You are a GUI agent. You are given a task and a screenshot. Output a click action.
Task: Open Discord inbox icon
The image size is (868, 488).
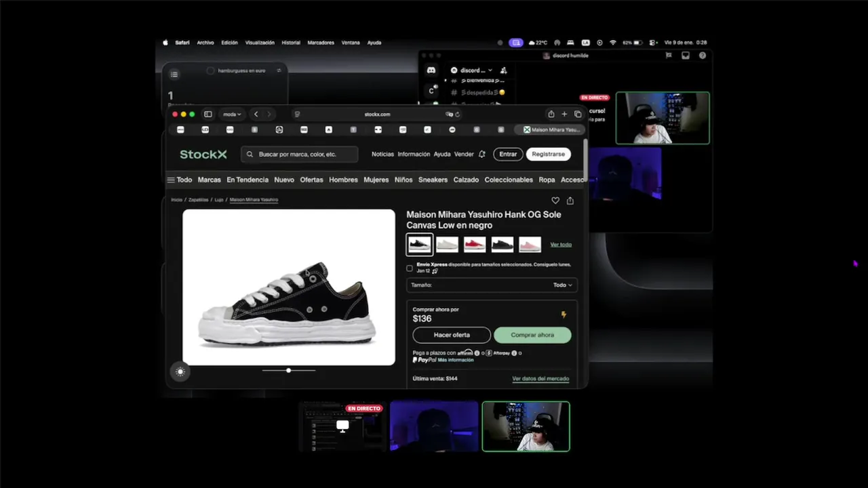click(686, 56)
